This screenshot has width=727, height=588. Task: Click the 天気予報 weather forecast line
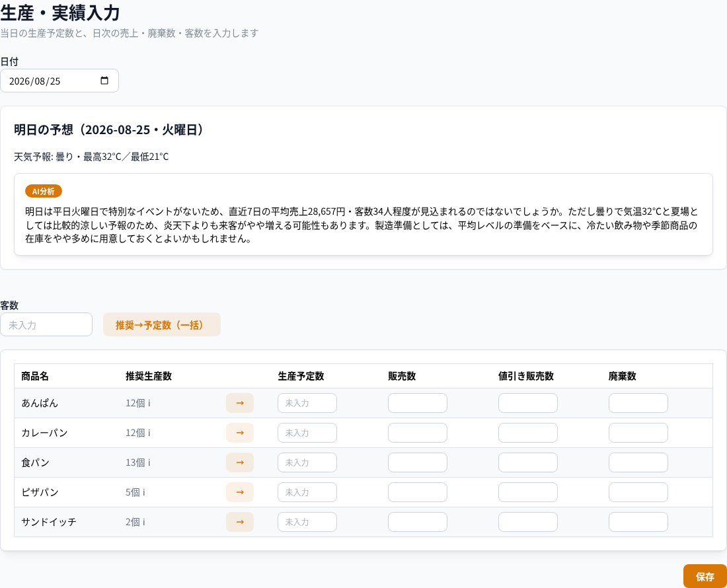pyautogui.click(x=91, y=157)
